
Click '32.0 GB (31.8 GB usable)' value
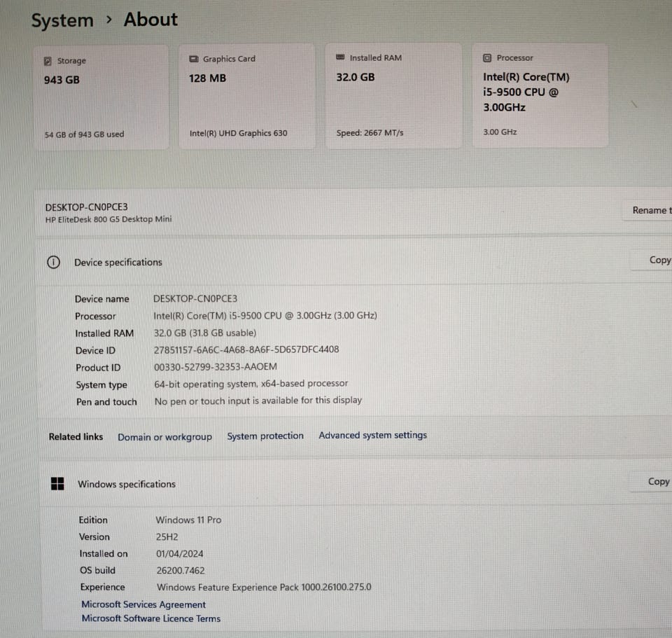click(205, 333)
